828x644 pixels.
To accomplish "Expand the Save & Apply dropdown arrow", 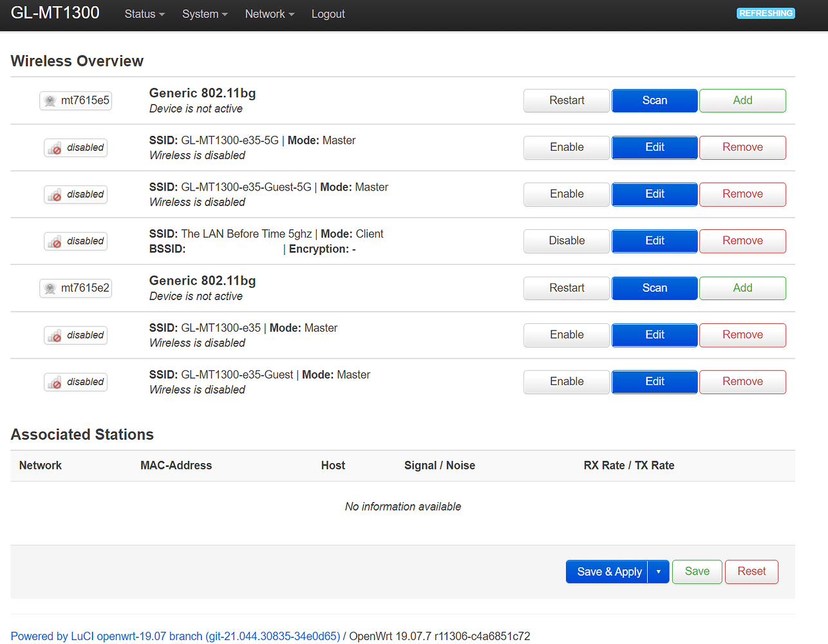I will click(x=658, y=571).
